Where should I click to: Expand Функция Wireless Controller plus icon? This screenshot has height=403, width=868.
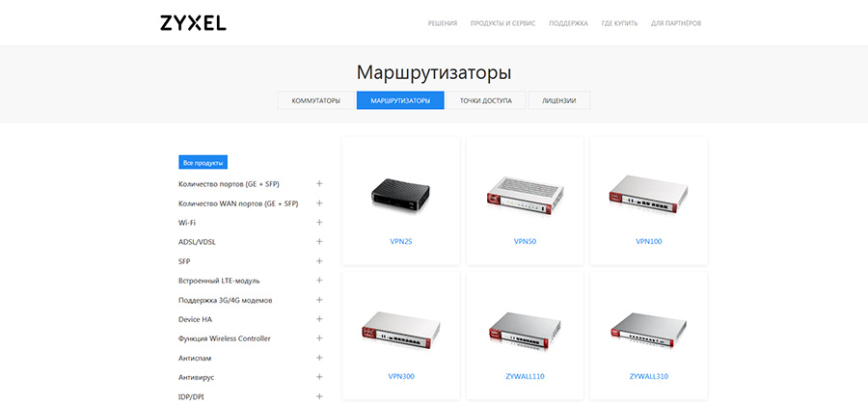[319, 338]
